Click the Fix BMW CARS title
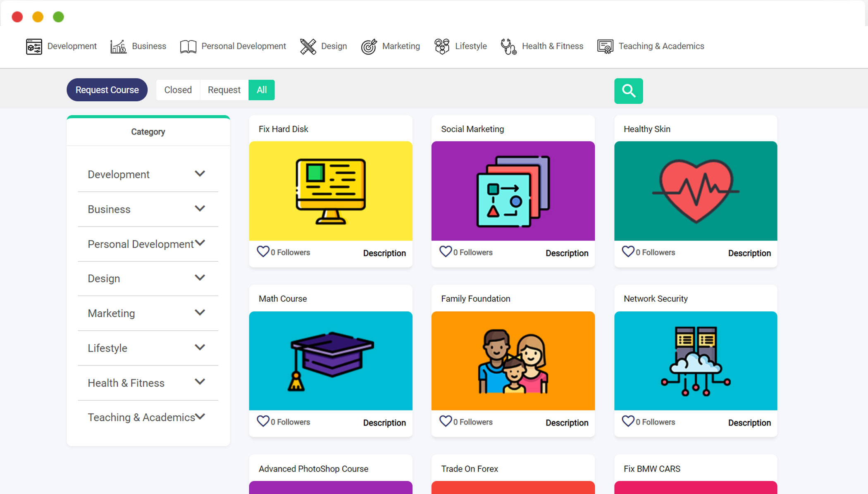 coord(652,469)
